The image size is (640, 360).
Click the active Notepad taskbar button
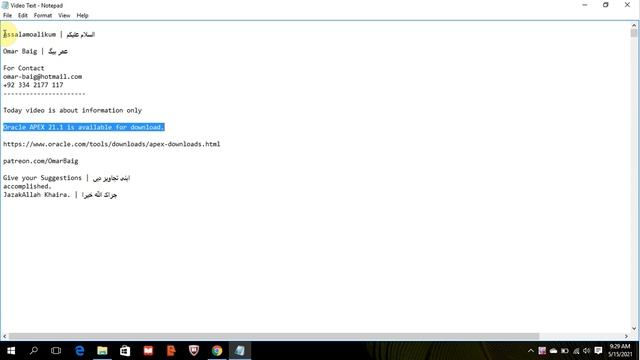pyautogui.click(x=240, y=351)
